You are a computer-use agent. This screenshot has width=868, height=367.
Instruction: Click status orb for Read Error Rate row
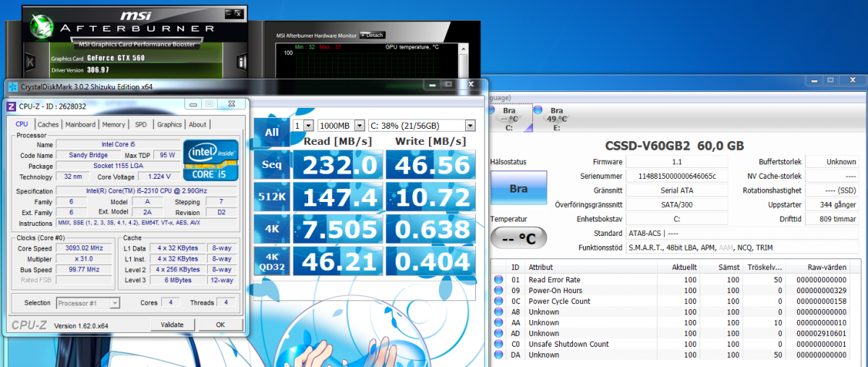coord(498,279)
